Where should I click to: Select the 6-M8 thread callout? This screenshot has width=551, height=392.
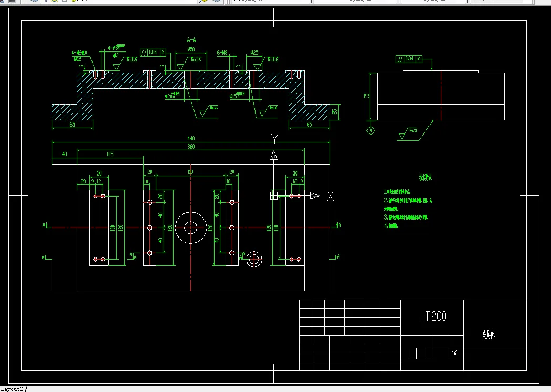[x=222, y=53]
